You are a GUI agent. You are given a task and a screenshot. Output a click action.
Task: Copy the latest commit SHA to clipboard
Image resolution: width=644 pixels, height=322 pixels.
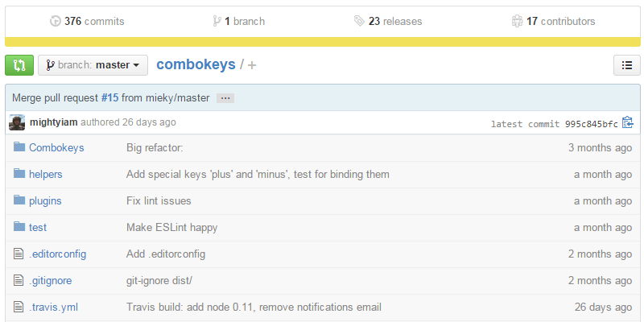[628, 123]
